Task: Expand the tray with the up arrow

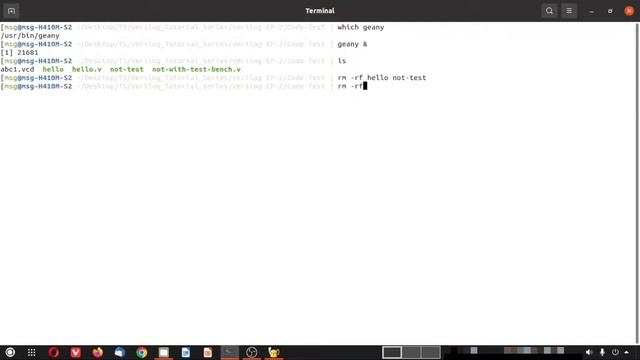Action: click(627, 352)
